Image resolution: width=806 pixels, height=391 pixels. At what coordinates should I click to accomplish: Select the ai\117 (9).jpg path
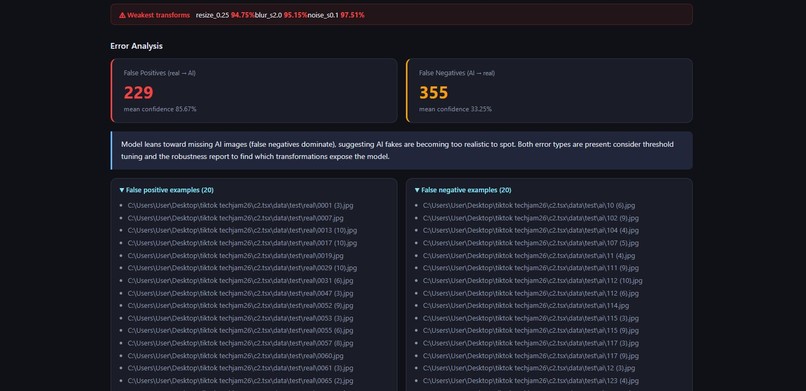(x=531, y=356)
